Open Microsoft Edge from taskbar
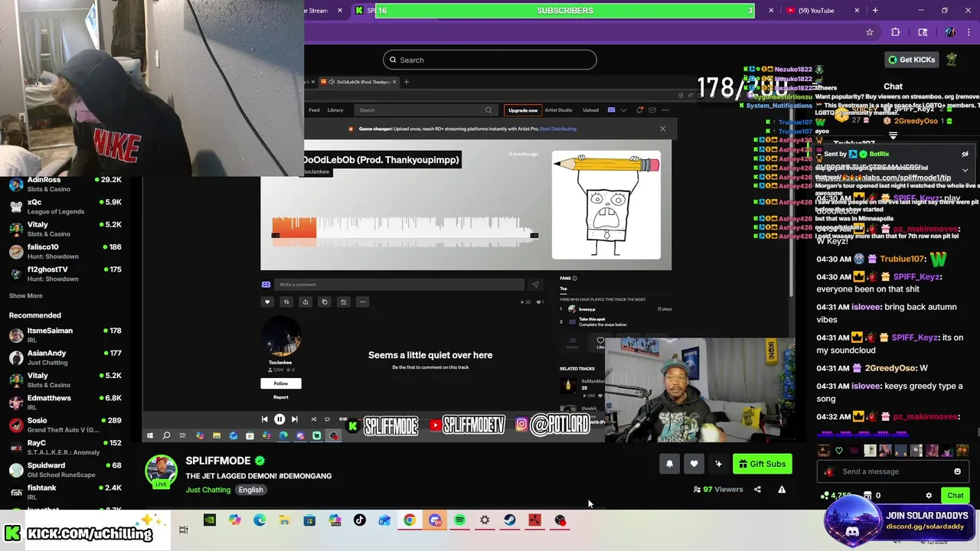The image size is (980, 551). pyautogui.click(x=260, y=520)
